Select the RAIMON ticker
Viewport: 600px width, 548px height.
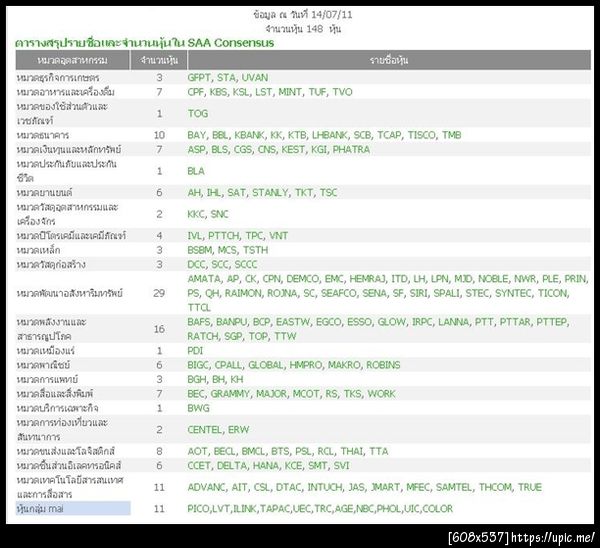point(243,294)
